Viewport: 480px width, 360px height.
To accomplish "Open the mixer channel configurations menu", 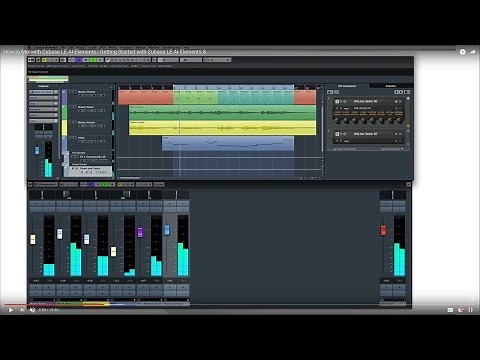I will click(46, 184).
